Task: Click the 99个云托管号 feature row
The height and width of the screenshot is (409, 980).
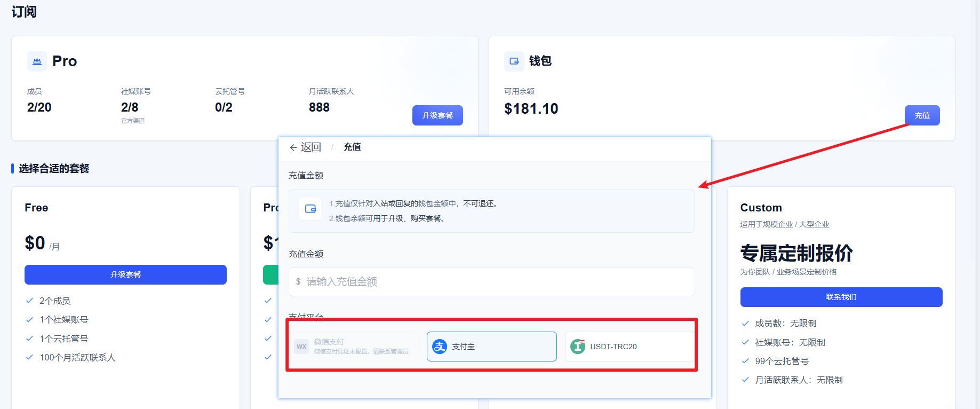Action: tap(776, 361)
